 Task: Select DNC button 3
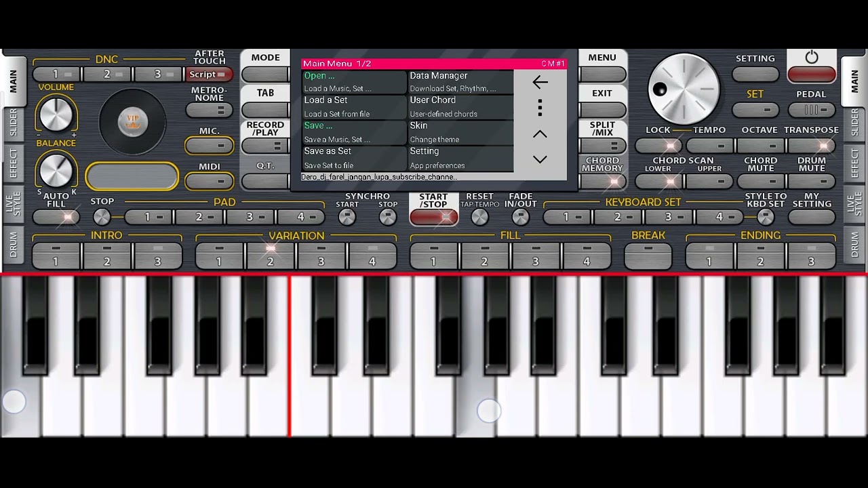pyautogui.click(x=158, y=75)
